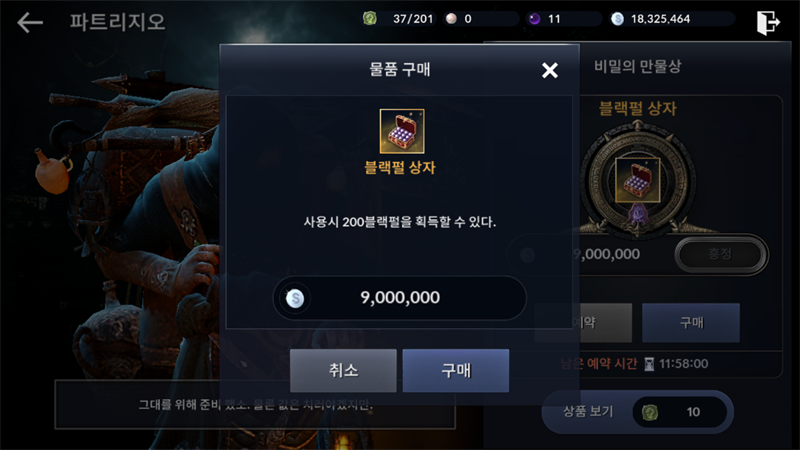Open 상품 보기 for 10 stamps
The image size is (800, 450).
(637, 412)
